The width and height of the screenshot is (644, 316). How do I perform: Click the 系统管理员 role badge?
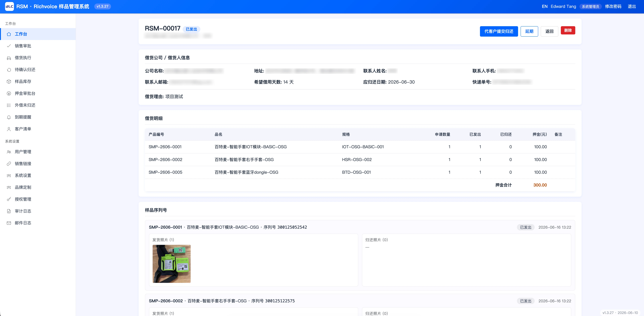590,7
